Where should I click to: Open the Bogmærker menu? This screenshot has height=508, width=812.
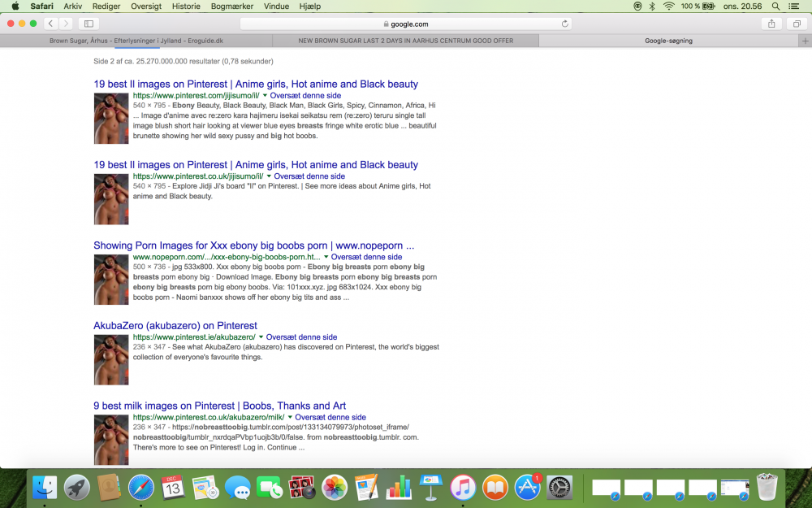232,7
